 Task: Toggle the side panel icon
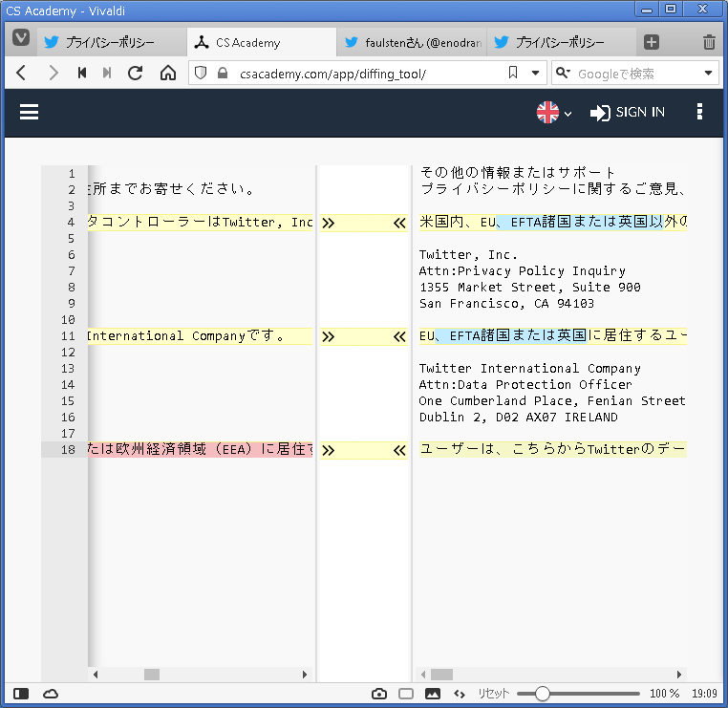click(x=21, y=694)
